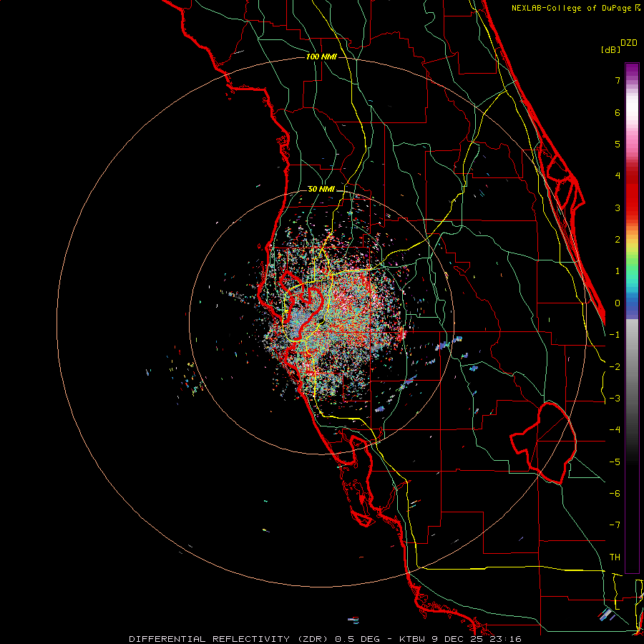Click the 3 tick label on scale
The image size is (644, 644).
(618, 208)
